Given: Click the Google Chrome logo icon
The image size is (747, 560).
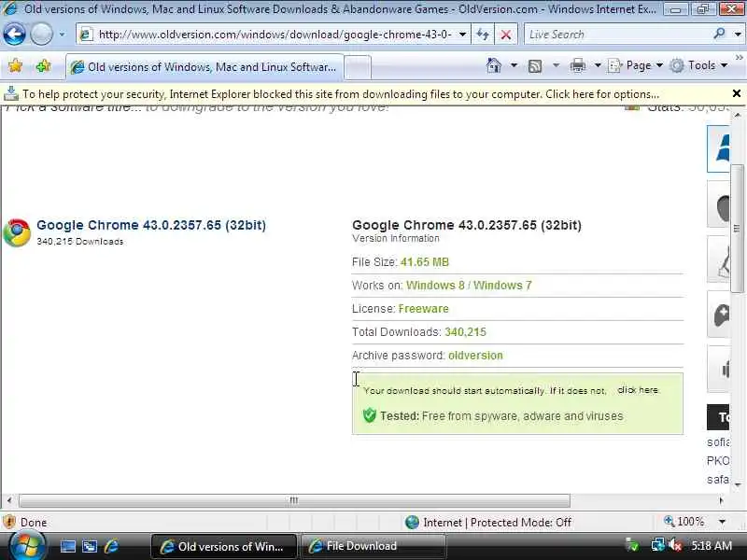Looking at the screenshot, I should [x=17, y=232].
